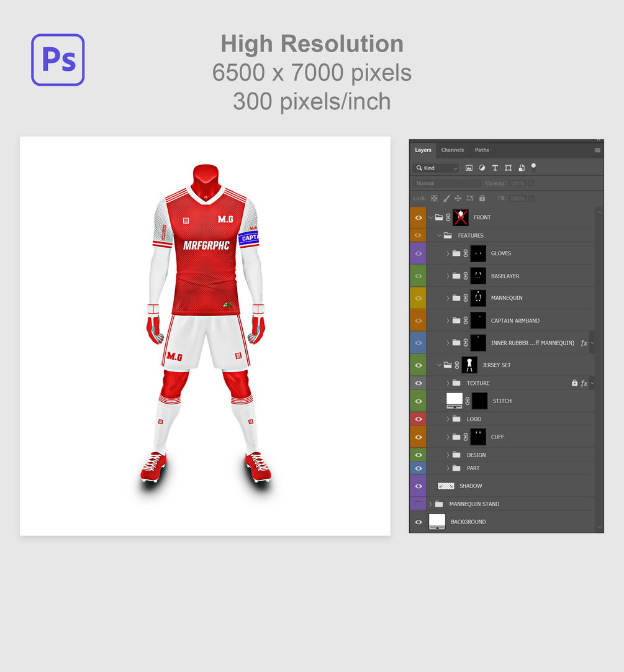Click link icon on MANNEQUIN group
The width and height of the screenshot is (624, 672).
coord(466,298)
